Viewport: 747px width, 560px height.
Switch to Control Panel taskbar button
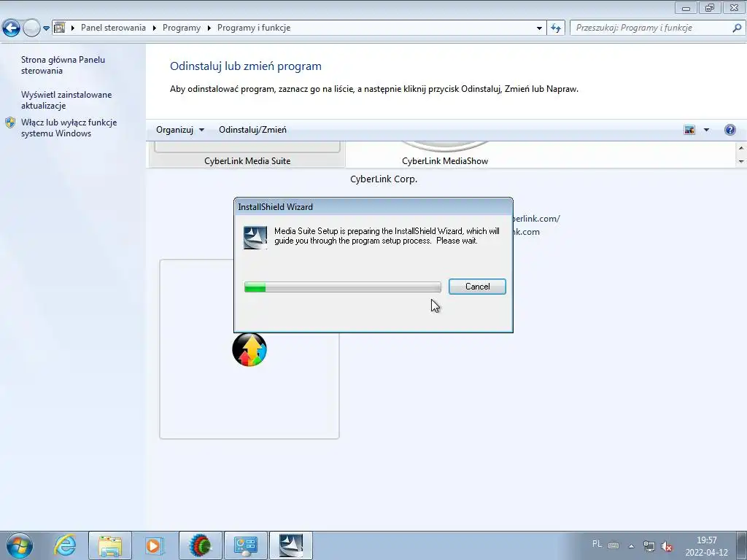[x=246, y=545]
